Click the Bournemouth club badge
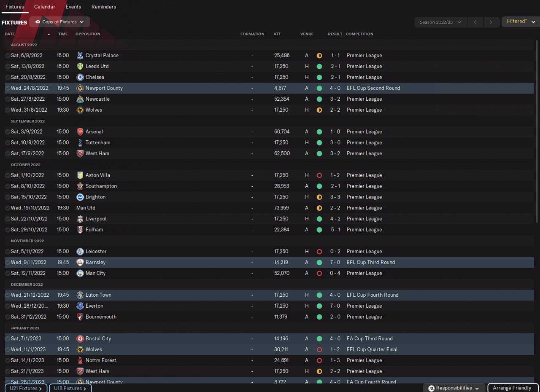Screen dimensions: 540x392 80,317
